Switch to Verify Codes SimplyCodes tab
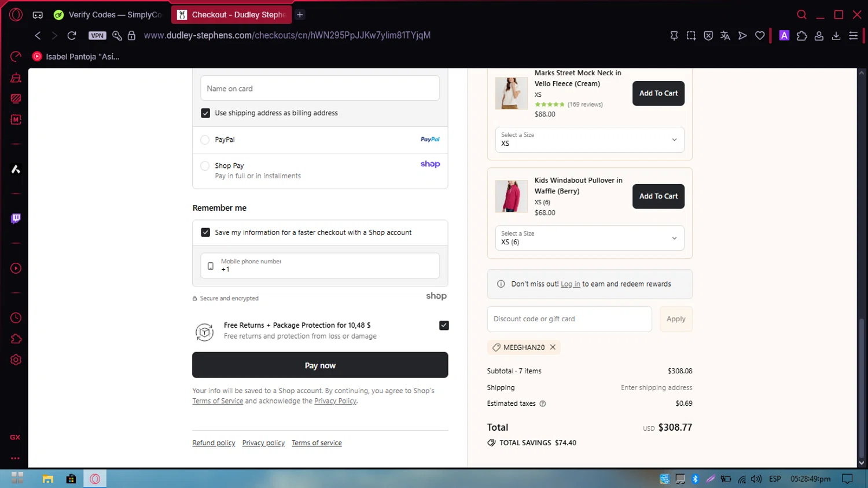This screenshot has height=488, width=868. [108, 14]
